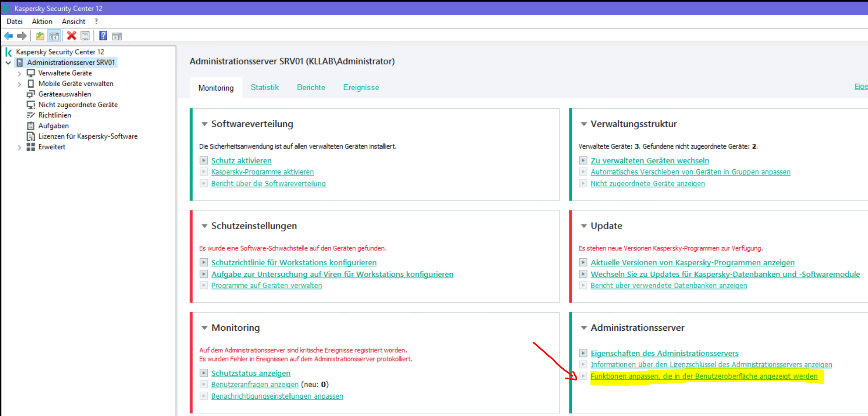868x416 pixels.
Task: Expand the Erweitert tree node
Action: coord(19,147)
